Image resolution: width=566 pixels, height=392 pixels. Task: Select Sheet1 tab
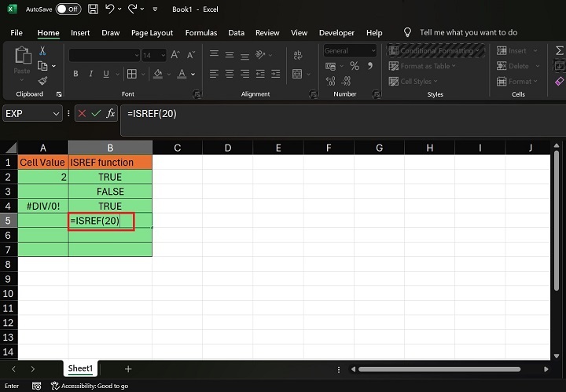tap(80, 368)
